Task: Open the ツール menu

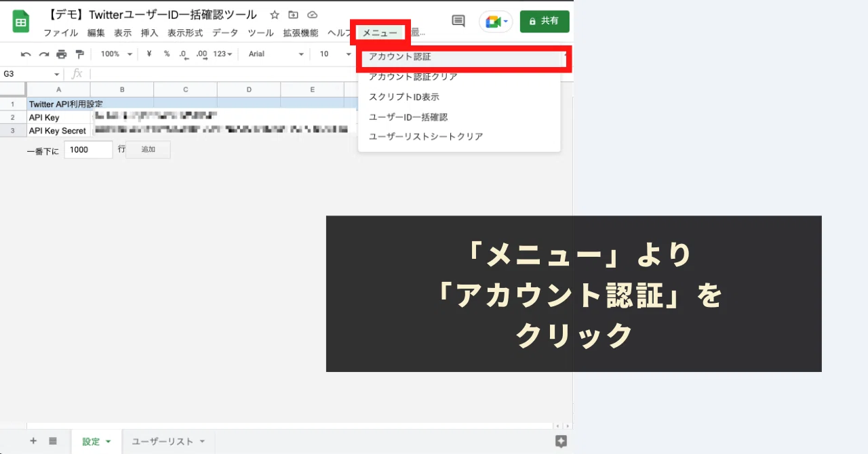Action: click(260, 33)
